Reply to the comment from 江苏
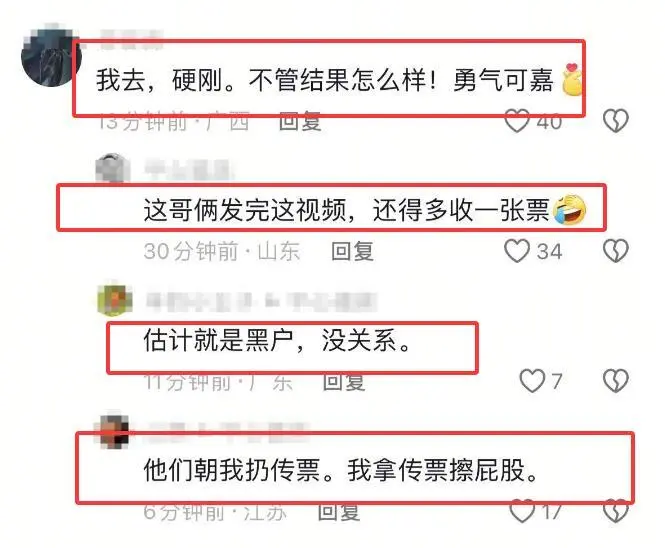 (339, 512)
